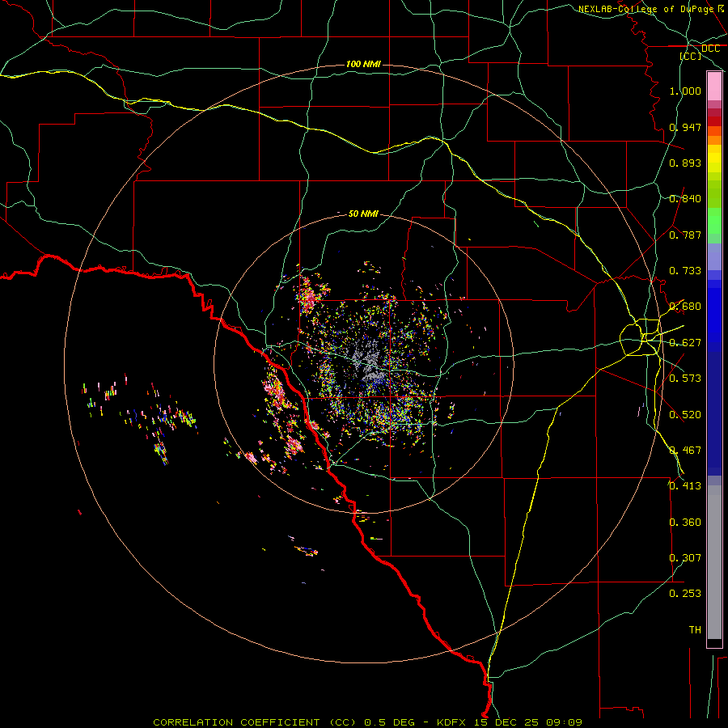Select the 0.413 scale value
This screenshot has width=728, height=728.
tap(685, 486)
